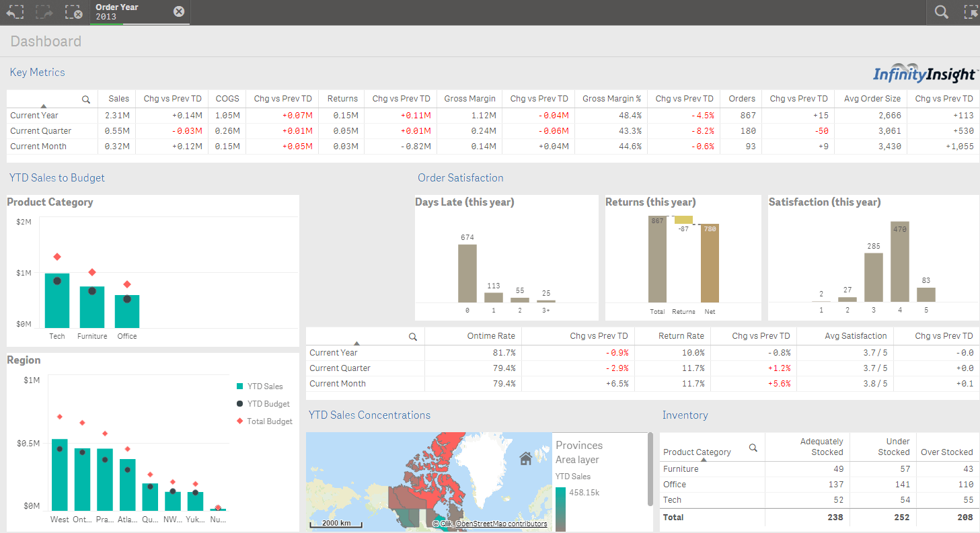Open the selections tool icon

(971, 11)
